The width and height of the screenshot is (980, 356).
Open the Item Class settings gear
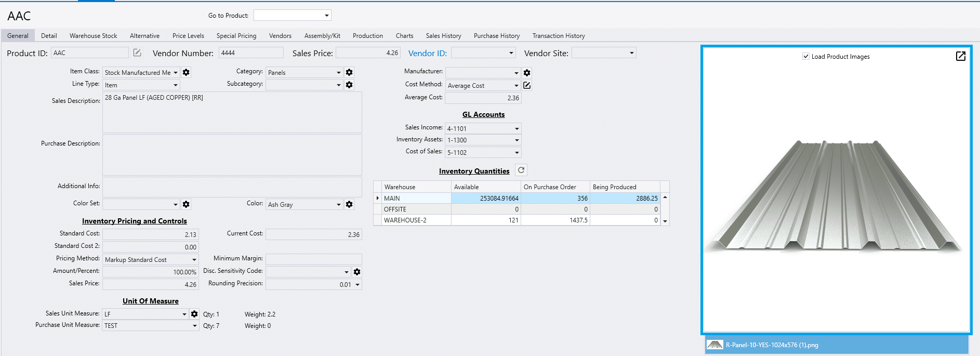[186, 72]
